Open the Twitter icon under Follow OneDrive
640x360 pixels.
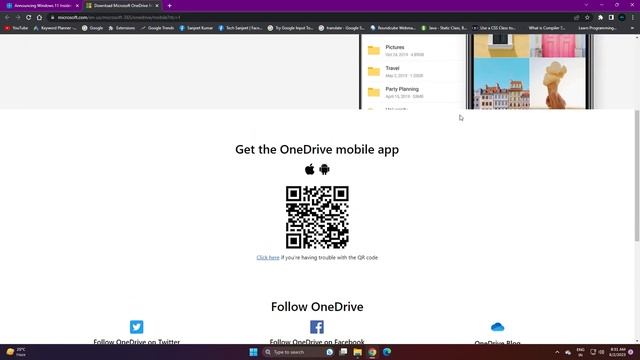pyautogui.click(x=137, y=327)
